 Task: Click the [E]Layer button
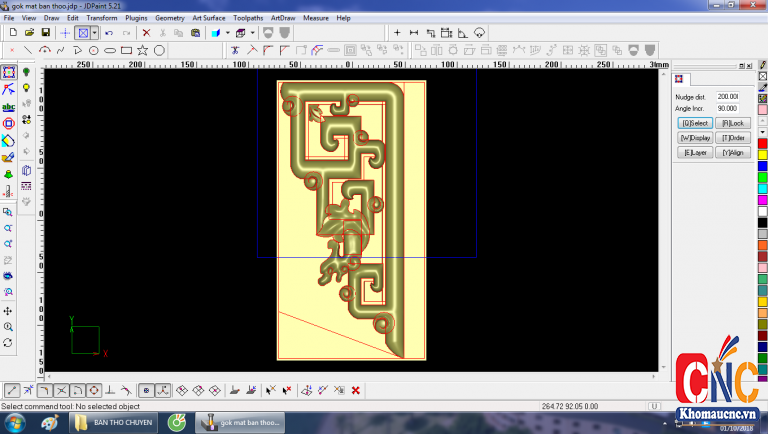point(693,152)
